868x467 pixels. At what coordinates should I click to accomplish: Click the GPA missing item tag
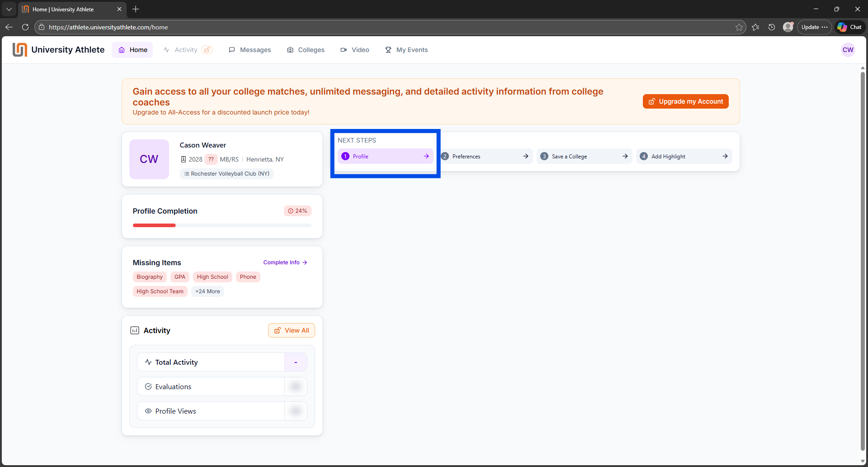click(x=180, y=277)
